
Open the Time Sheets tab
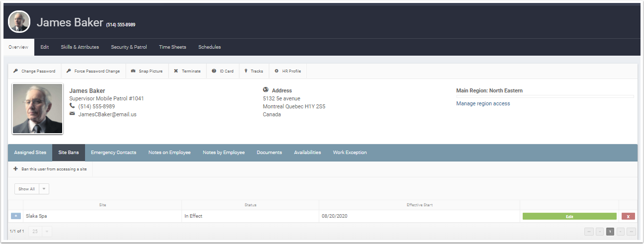pos(173,47)
